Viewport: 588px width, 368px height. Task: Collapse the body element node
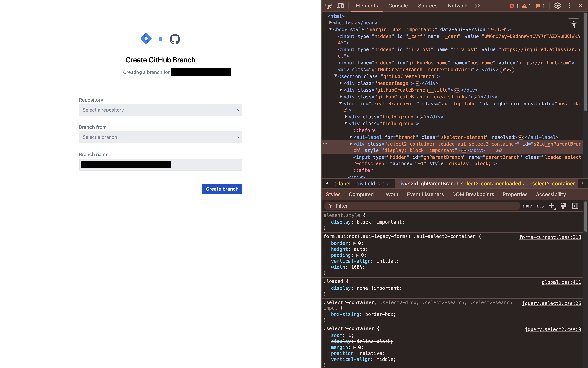click(330, 29)
